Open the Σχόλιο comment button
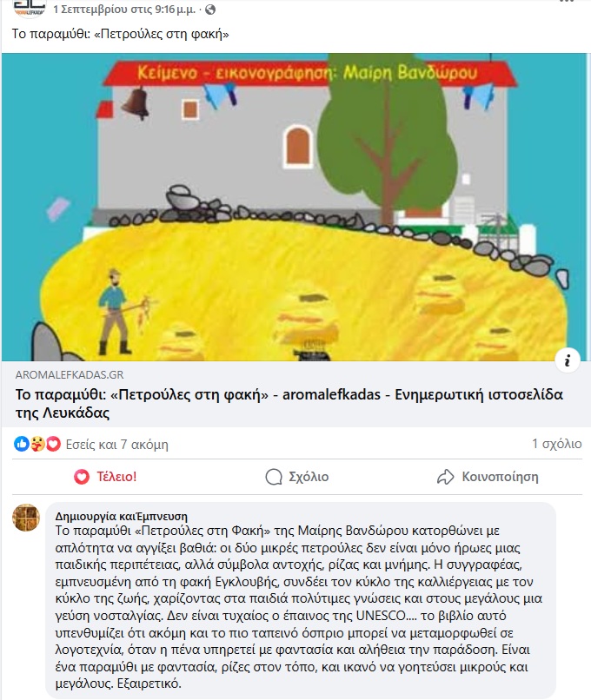The height and width of the screenshot is (700, 591). (297, 477)
